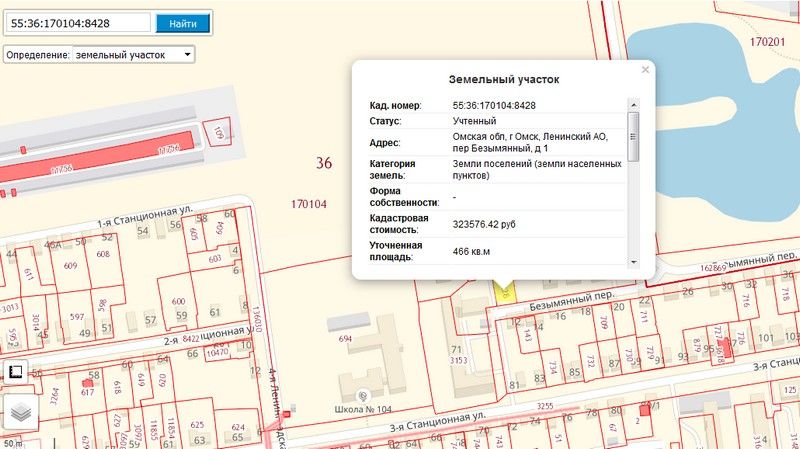
Task: Grab the popup's vertical scrollbar thumb
Action: pyautogui.click(x=633, y=135)
